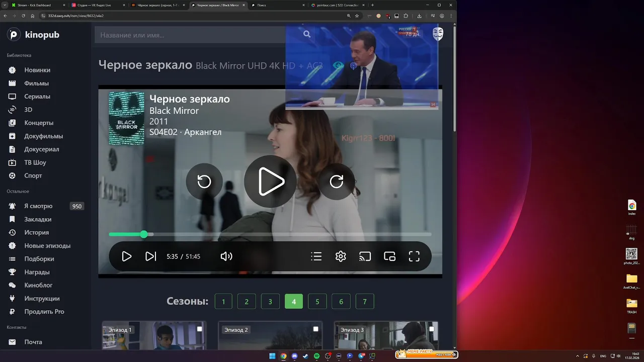Open Концерты section
Viewport: 644px width, 362px height.
(x=39, y=123)
